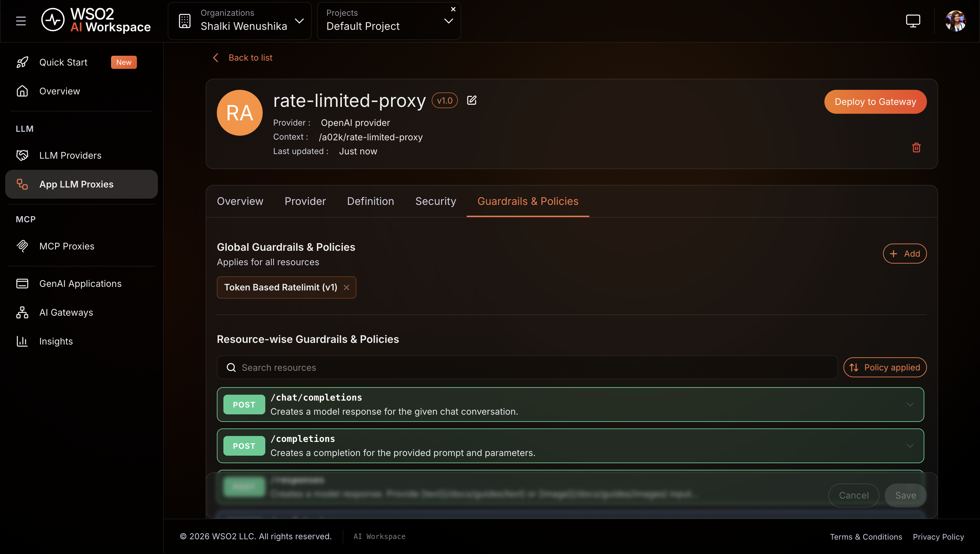Click the GenAI Applications card icon
Viewport: 980px width, 554px height.
coord(22,284)
